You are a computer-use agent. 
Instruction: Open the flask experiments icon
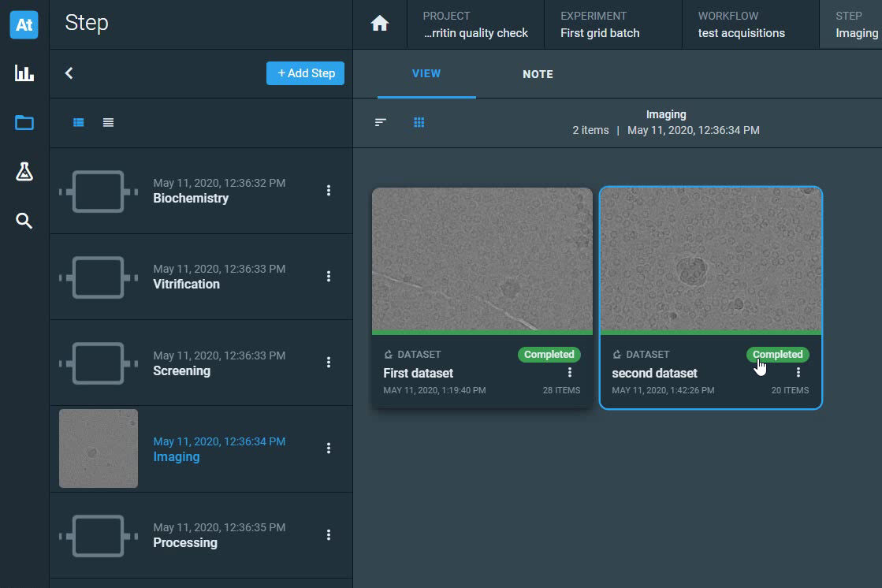click(24, 172)
